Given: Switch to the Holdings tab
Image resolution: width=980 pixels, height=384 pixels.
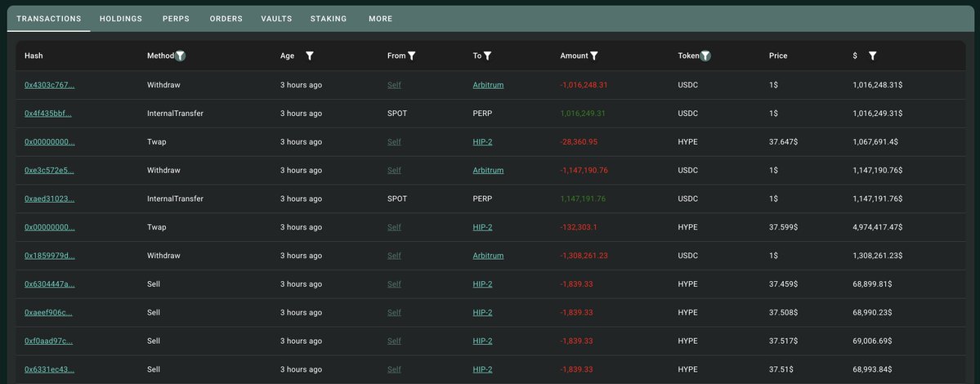Looking at the screenshot, I should pyautogui.click(x=121, y=19).
